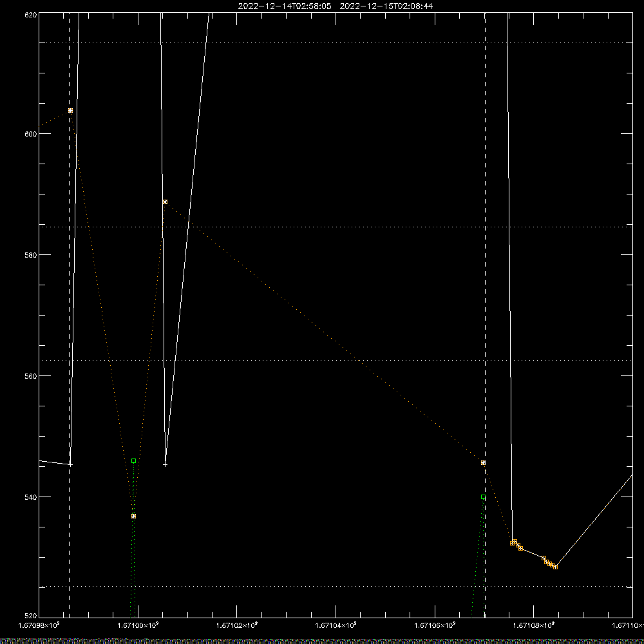
Task: Select the y-axis label 620
Action: pos(31,15)
